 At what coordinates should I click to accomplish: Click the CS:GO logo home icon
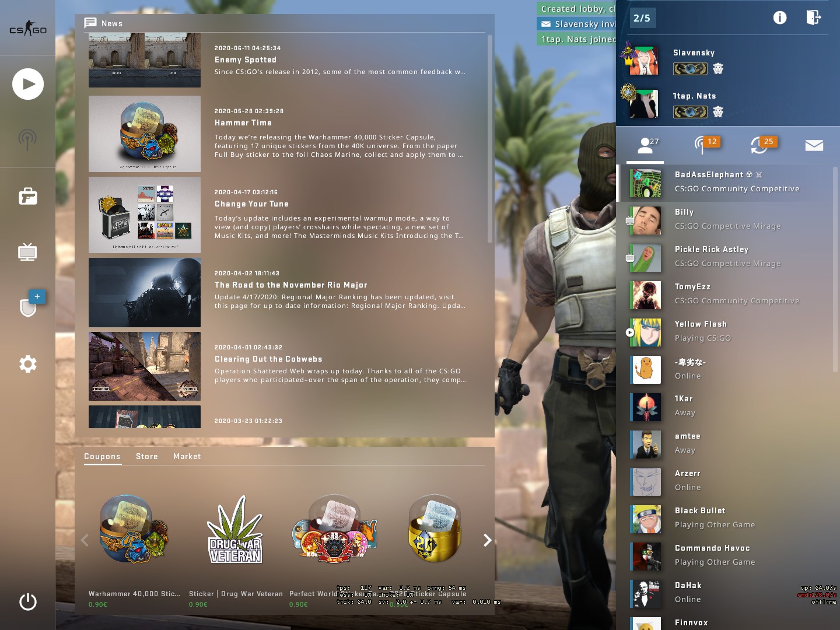click(x=27, y=29)
